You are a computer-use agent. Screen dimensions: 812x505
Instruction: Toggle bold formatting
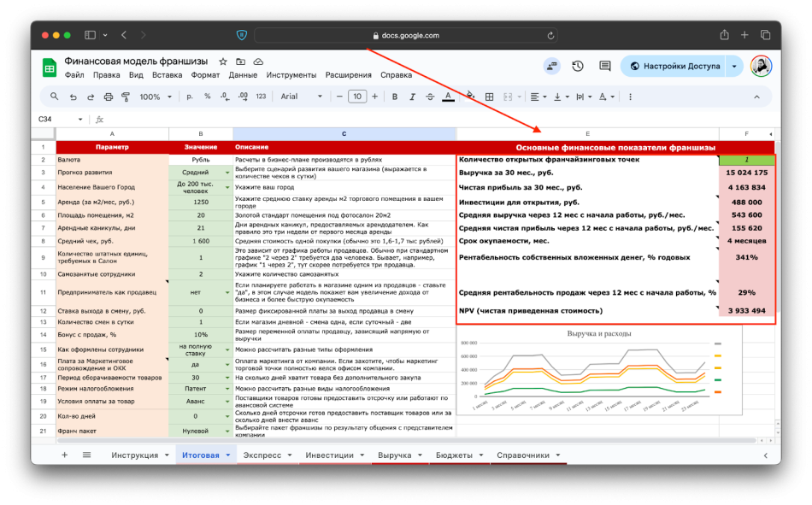click(x=395, y=97)
